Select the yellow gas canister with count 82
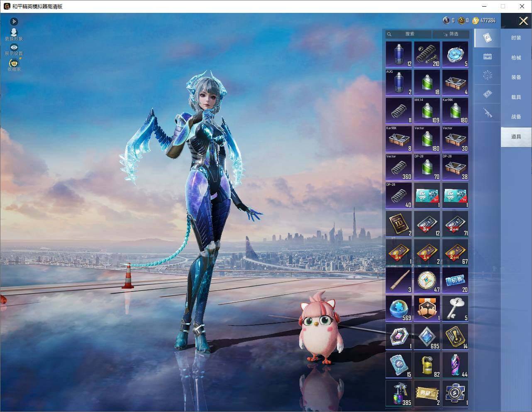532x412 pixels. pos(427,365)
